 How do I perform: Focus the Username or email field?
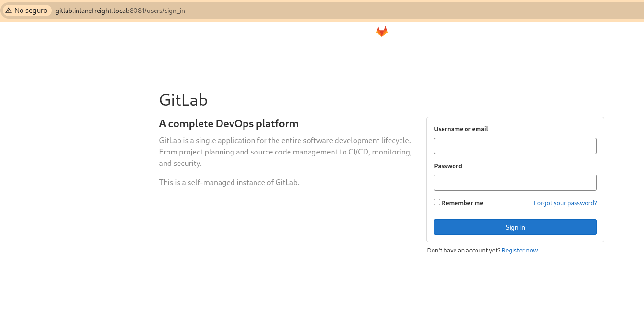tap(515, 145)
